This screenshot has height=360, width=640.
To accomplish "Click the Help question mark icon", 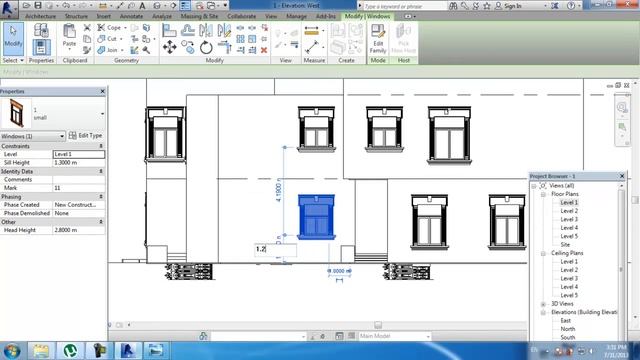I will (571, 6).
